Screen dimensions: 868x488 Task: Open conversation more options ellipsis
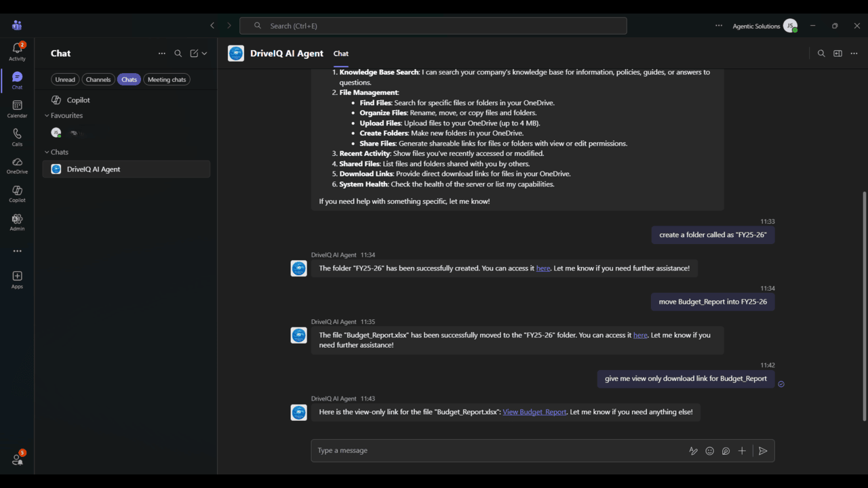(x=854, y=54)
